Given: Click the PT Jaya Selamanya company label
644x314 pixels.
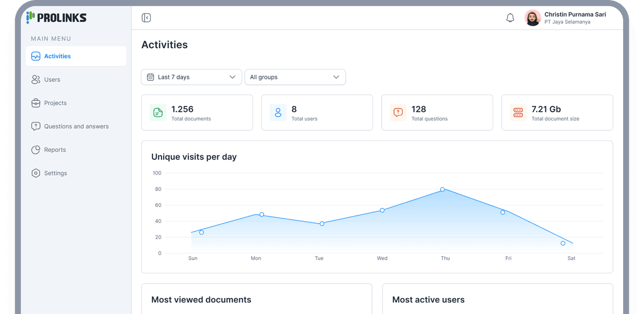Looking at the screenshot, I should click(567, 22).
